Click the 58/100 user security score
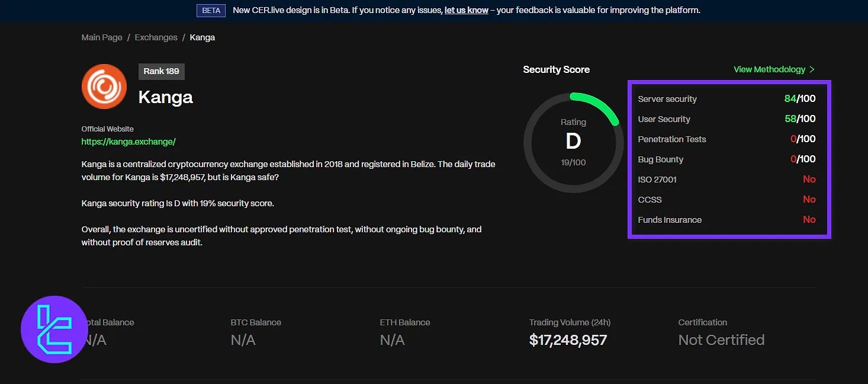The width and height of the screenshot is (868, 384). [800, 119]
